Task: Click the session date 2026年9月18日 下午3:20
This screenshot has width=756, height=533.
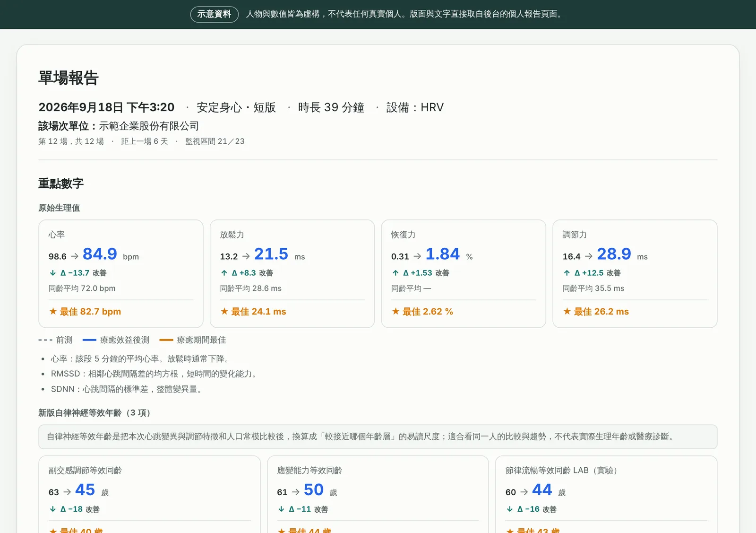Action: (106, 107)
